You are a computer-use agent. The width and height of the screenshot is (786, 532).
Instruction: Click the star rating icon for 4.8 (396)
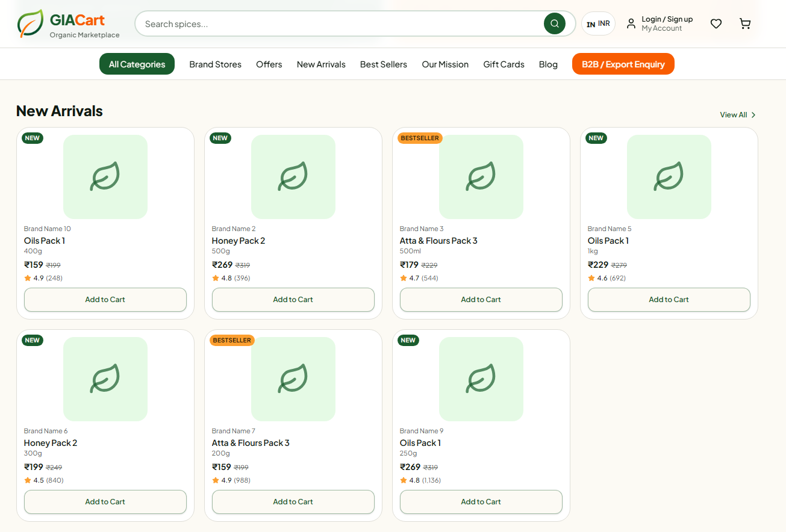click(216, 278)
